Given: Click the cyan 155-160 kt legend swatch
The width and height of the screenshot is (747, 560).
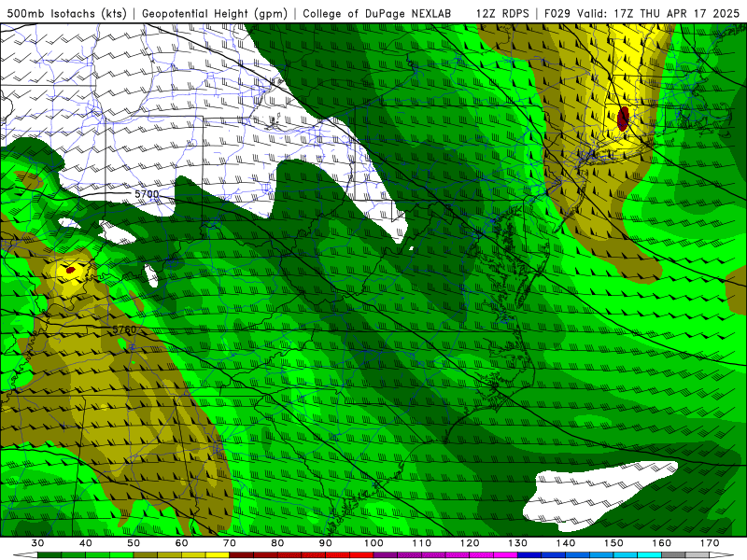Looking at the screenshot, I should tap(649, 554).
